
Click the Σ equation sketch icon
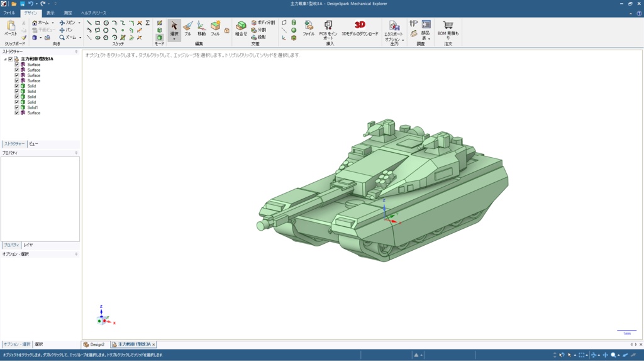(x=147, y=23)
